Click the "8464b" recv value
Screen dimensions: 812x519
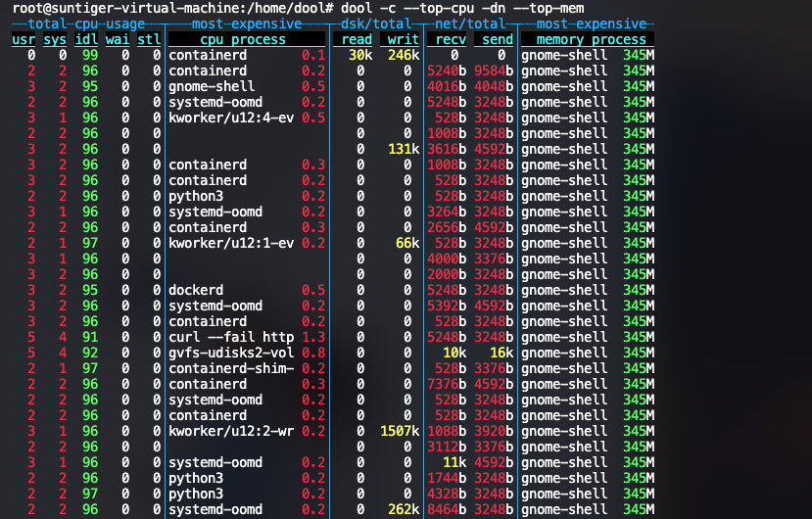[447, 509]
